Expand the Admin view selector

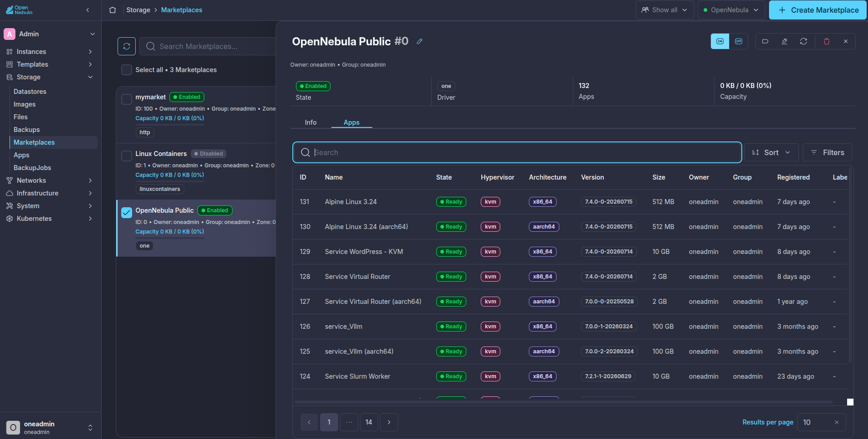pyautogui.click(x=93, y=34)
